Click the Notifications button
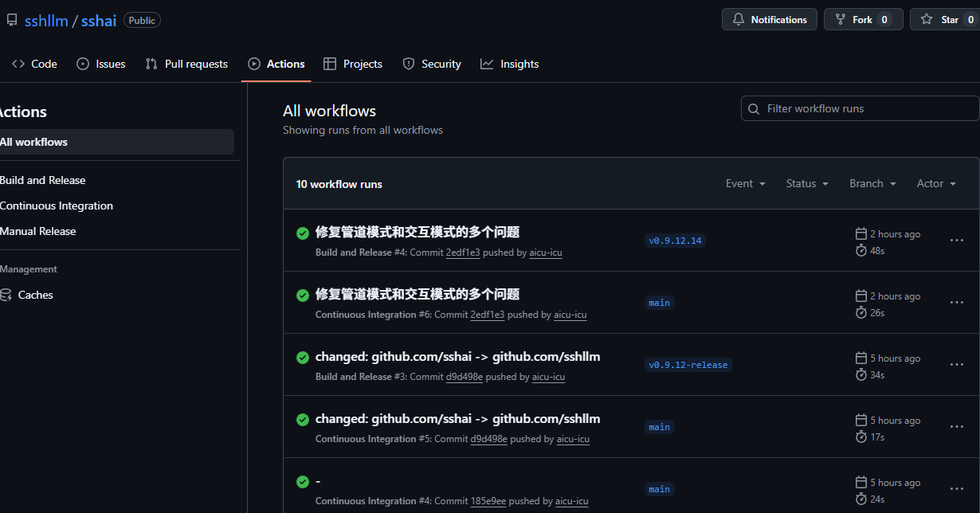This screenshot has width=980, height=513. coord(770,19)
